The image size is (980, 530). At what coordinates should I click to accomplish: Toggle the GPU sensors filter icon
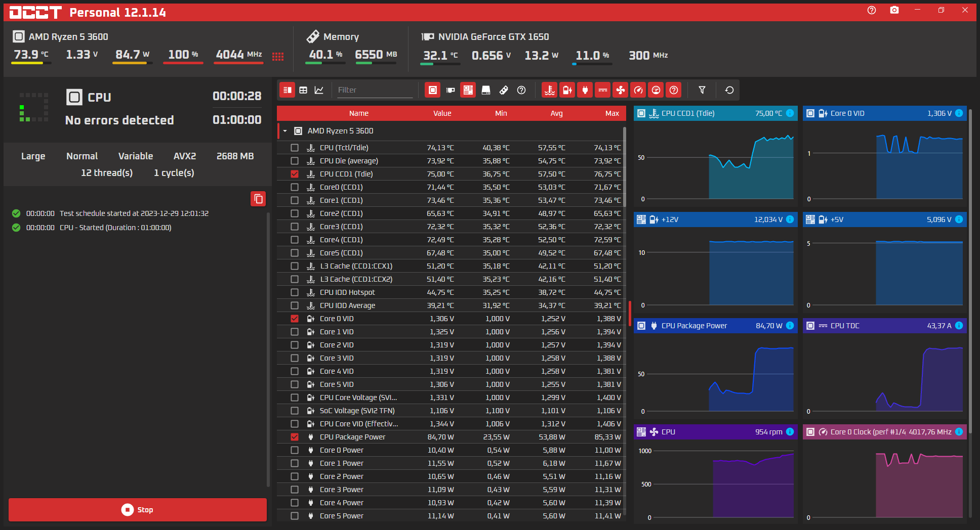pyautogui.click(x=451, y=90)
